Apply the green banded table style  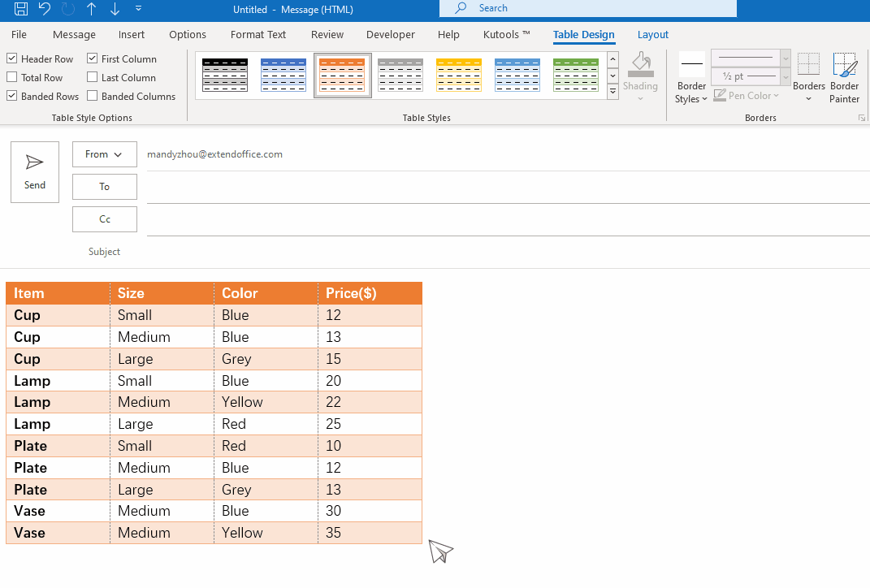click(576, 75)
